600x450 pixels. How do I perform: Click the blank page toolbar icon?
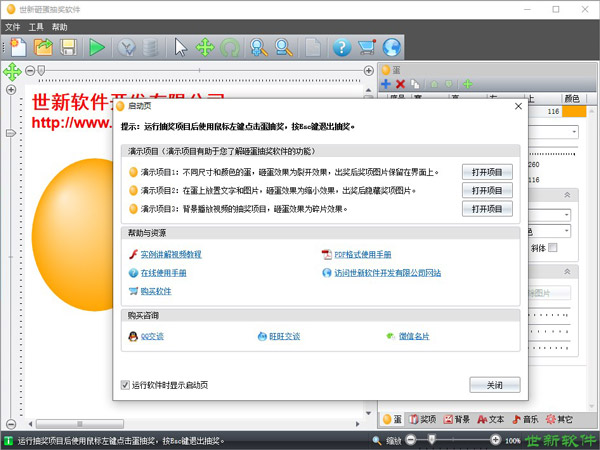(x=313, y=47)
